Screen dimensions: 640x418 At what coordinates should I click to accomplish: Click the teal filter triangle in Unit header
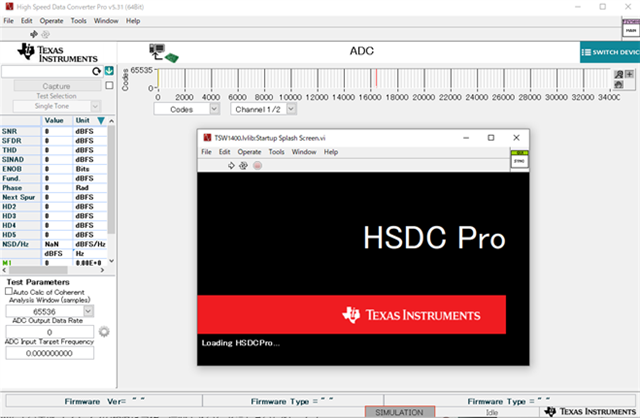101,120
